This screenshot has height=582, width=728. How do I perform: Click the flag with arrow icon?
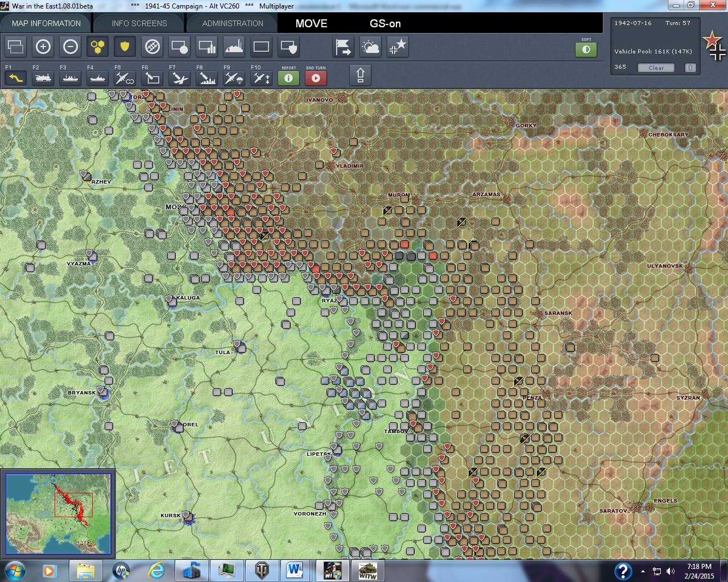[344, 47]
